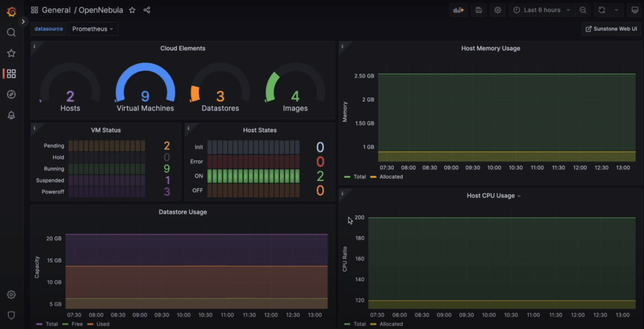Cycle view mode with the monitor icon
This screenshot has width=644, height=329.
[635, 11]
